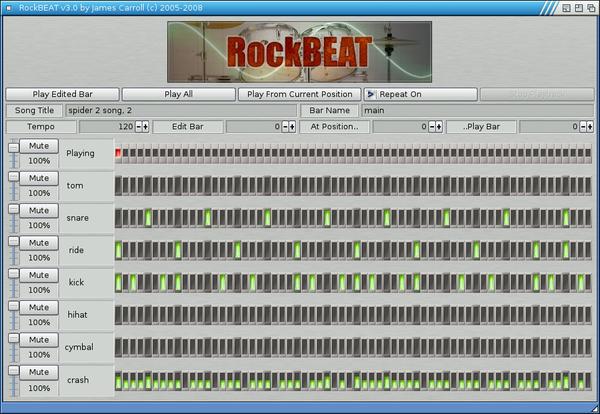Decrease At Position value with minus
600x414 pixels.
[x=433, y=127]
